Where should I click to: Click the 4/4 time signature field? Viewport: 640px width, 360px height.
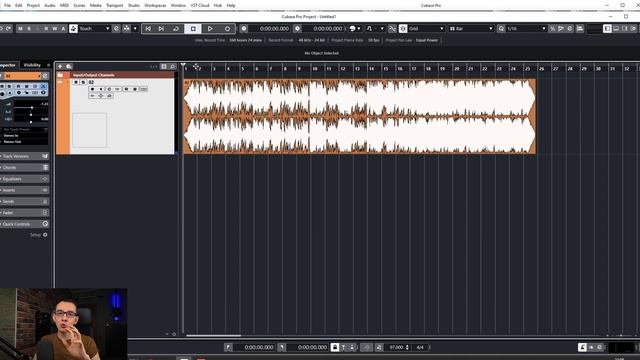[420, 347]
